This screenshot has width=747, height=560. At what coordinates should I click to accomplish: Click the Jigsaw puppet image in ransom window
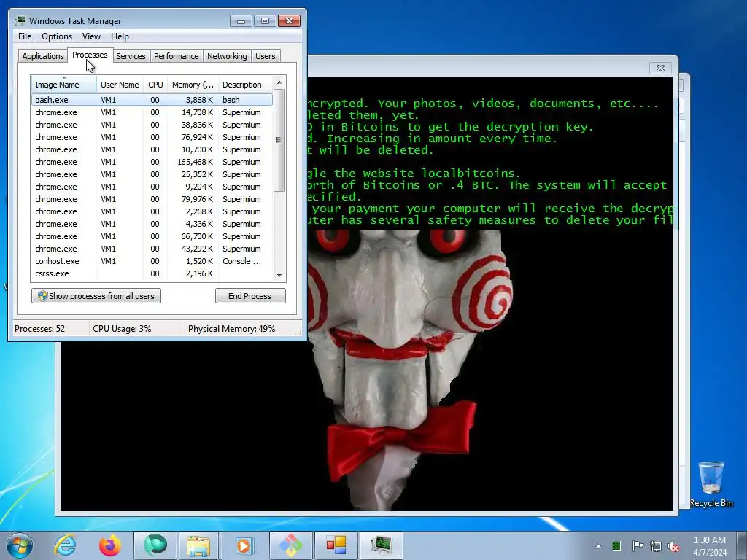click(x=410, y=369)
